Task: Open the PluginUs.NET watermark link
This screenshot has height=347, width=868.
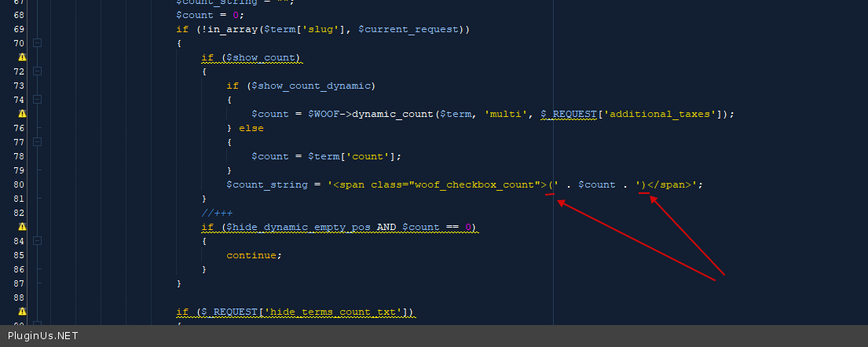Action: pyautogui.click(x=43, y=336)
